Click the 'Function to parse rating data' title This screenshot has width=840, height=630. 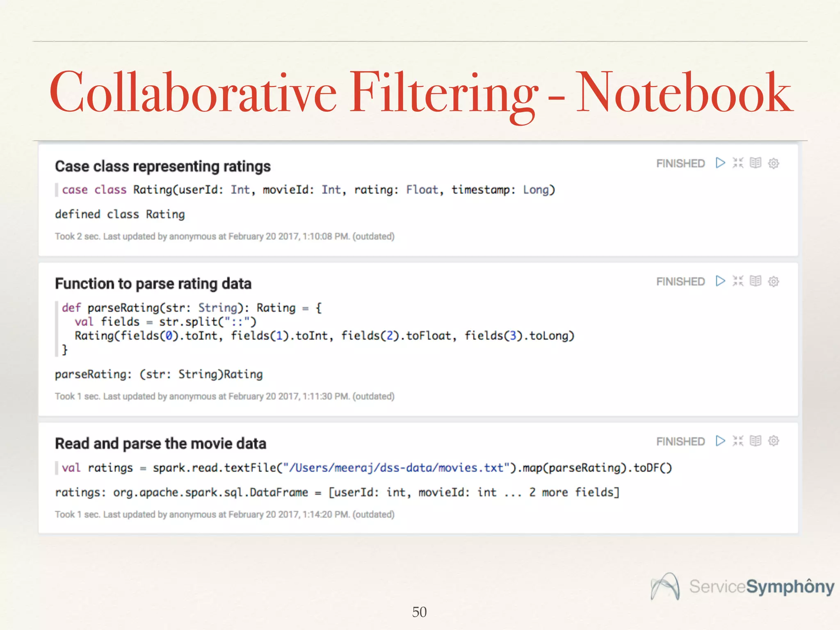153,284
